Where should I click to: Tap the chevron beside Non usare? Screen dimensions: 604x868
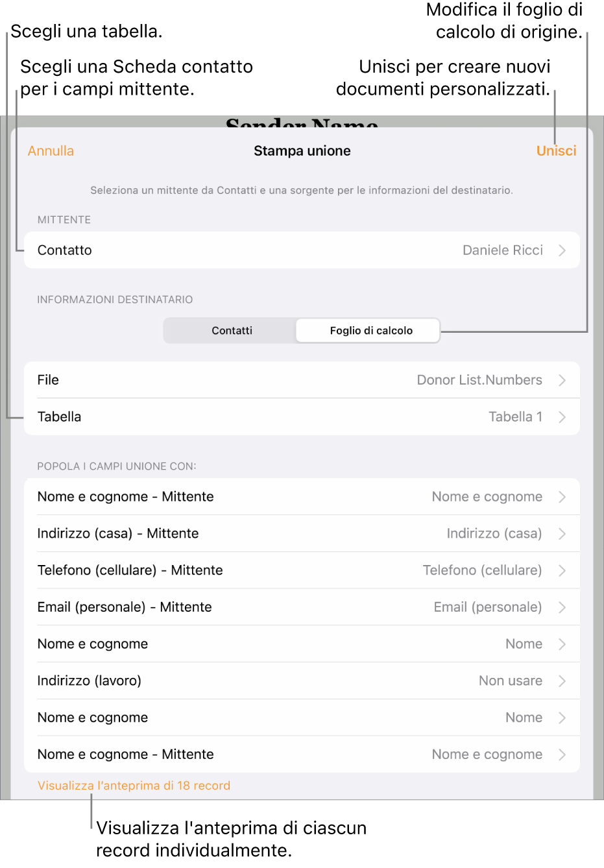pyautogui.click(x=562, y=681)
